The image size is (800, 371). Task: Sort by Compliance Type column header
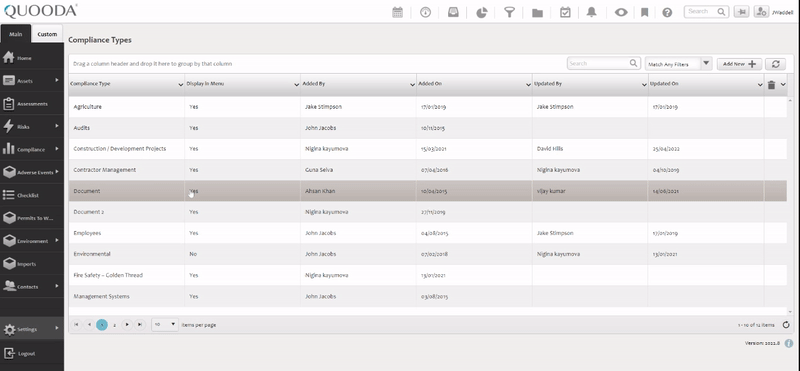90,84
